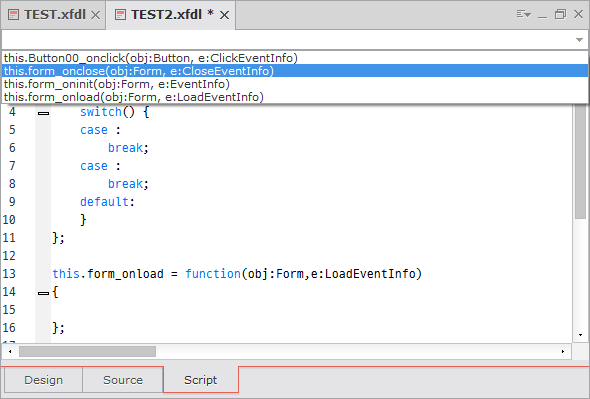590x399 pixels.
Task: Open the editor tab list menu icon
Action: coord(523,14)
